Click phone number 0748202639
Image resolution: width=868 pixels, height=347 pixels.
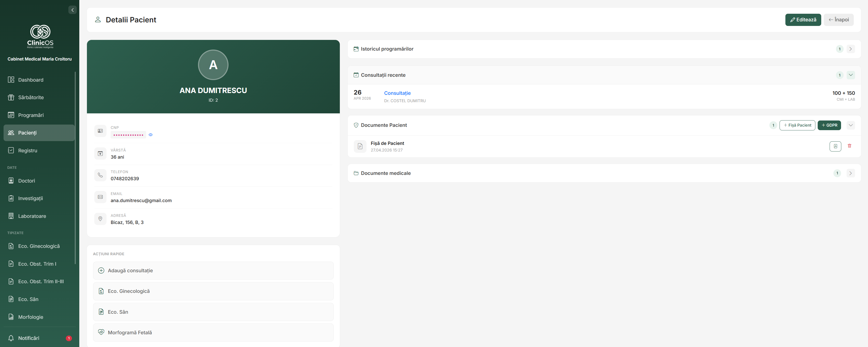[x=125, y=179]
